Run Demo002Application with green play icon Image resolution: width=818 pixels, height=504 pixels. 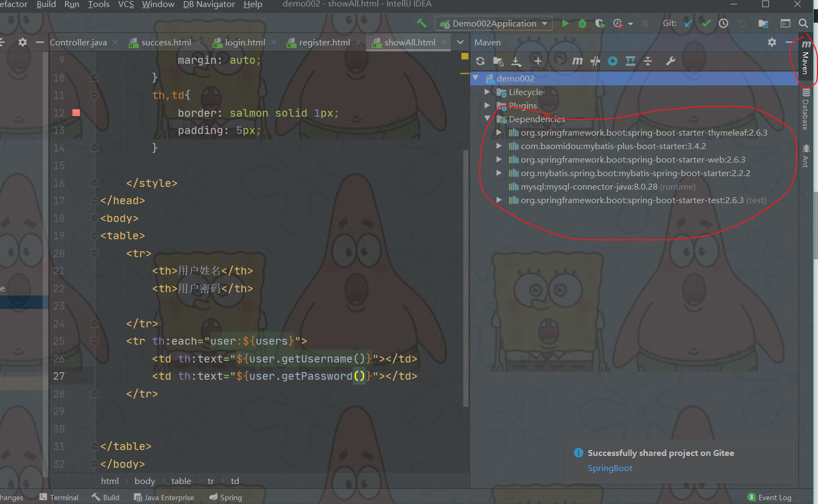tap(565, 23)
